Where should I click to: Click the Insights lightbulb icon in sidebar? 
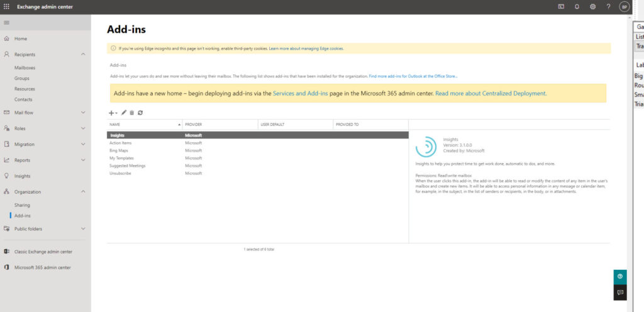[x=6, y=175]
